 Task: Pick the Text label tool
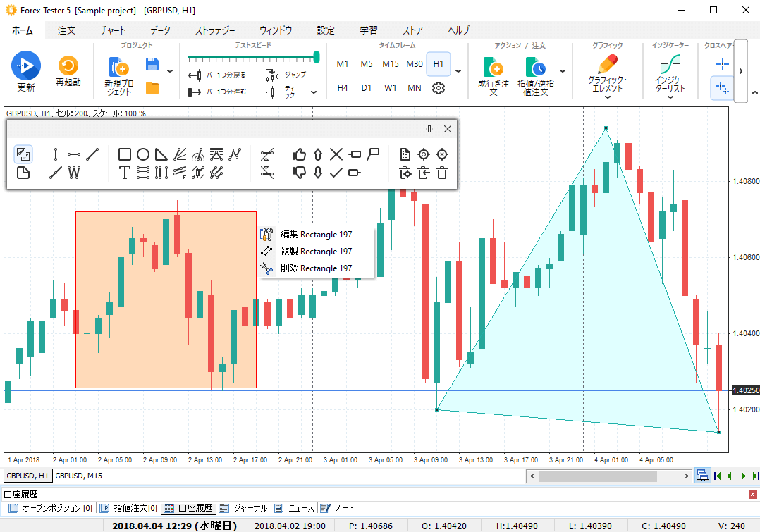[125, 173]
